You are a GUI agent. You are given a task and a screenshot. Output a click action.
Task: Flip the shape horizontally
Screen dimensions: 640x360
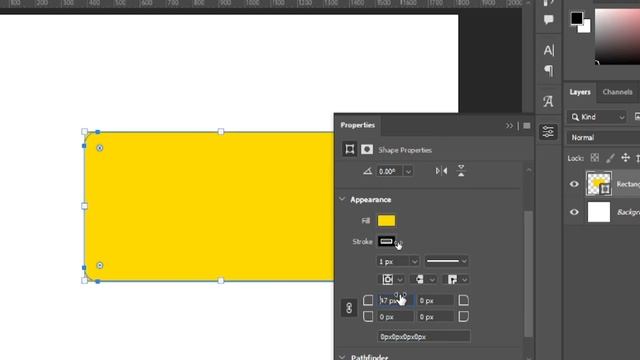tap(441, 171)
